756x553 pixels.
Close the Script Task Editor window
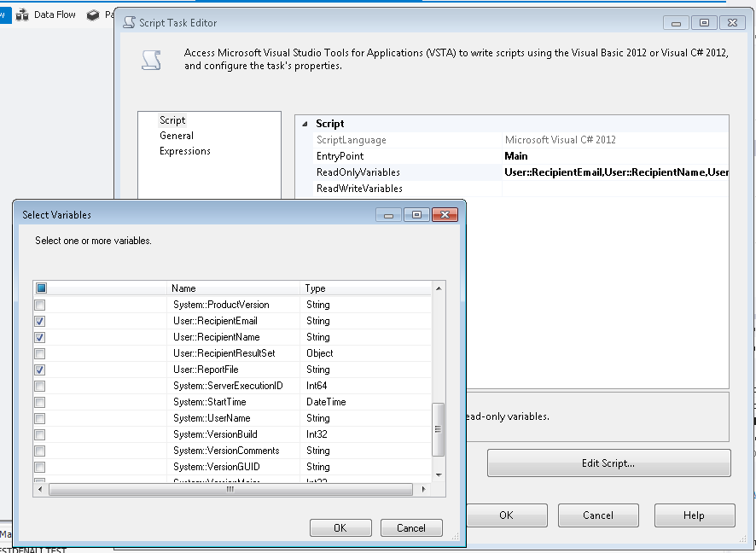(x=732, y=23)
